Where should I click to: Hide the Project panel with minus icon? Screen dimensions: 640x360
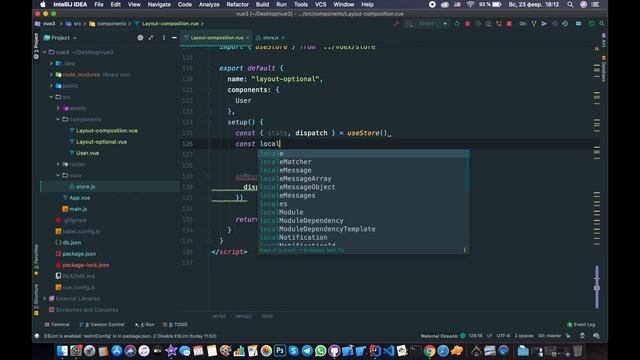174,38
